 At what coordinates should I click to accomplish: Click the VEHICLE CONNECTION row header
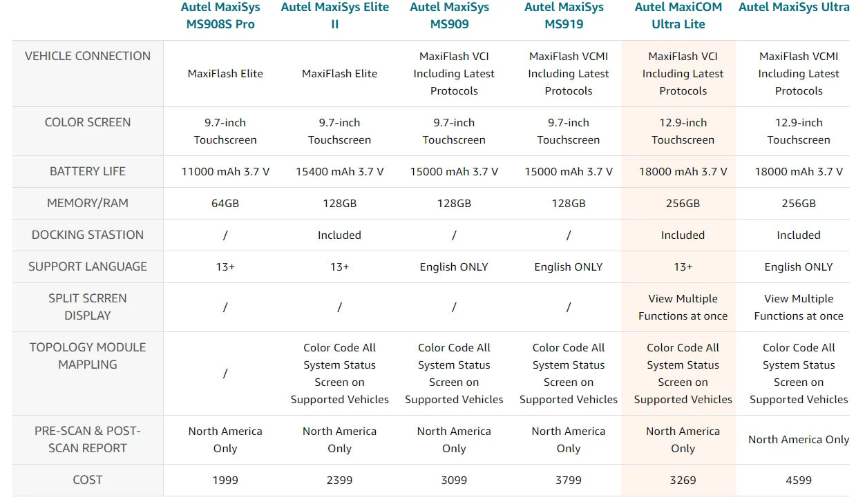[x=88, y=57]
